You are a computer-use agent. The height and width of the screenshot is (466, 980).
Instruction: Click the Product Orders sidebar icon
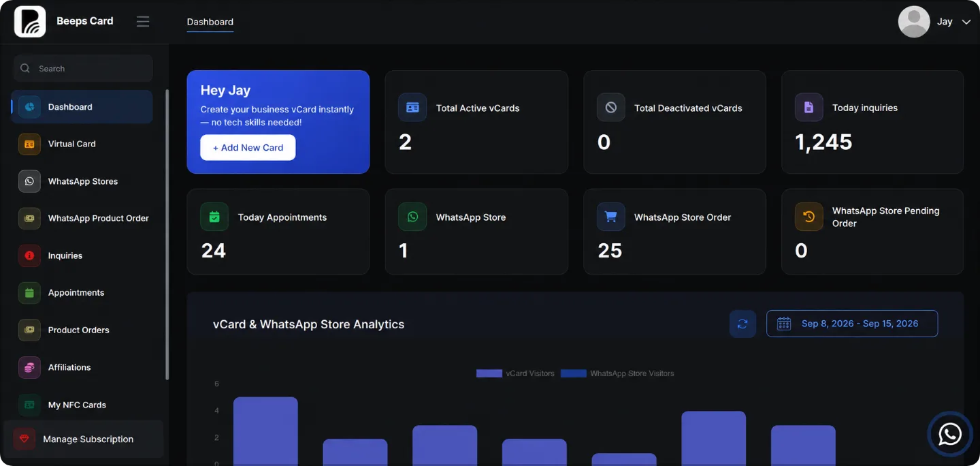29,330
